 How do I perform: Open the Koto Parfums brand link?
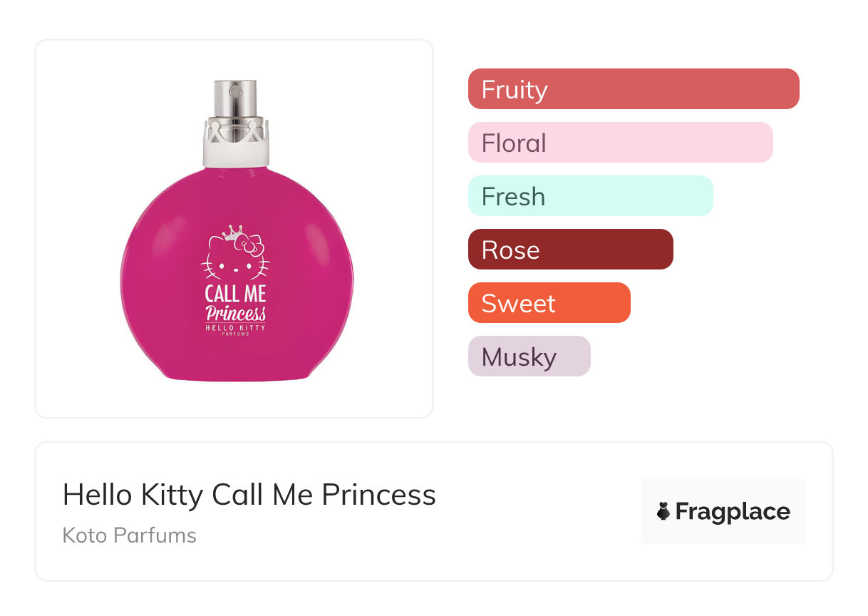tap(129, 535)
